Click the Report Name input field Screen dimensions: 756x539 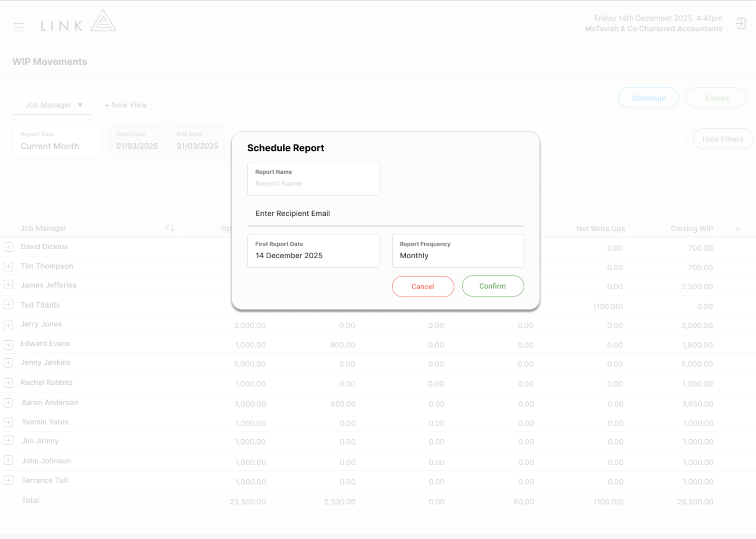(x=313, y=179)
